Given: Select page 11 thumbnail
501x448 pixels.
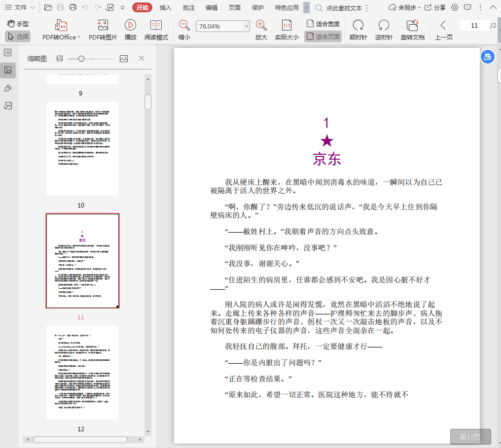Looking at the screenshot, I should [x=82, y=261].
